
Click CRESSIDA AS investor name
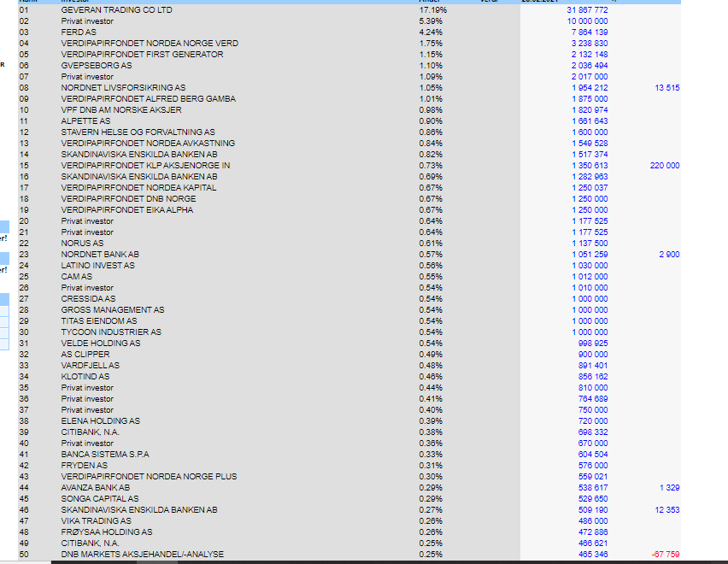point(88,299)
